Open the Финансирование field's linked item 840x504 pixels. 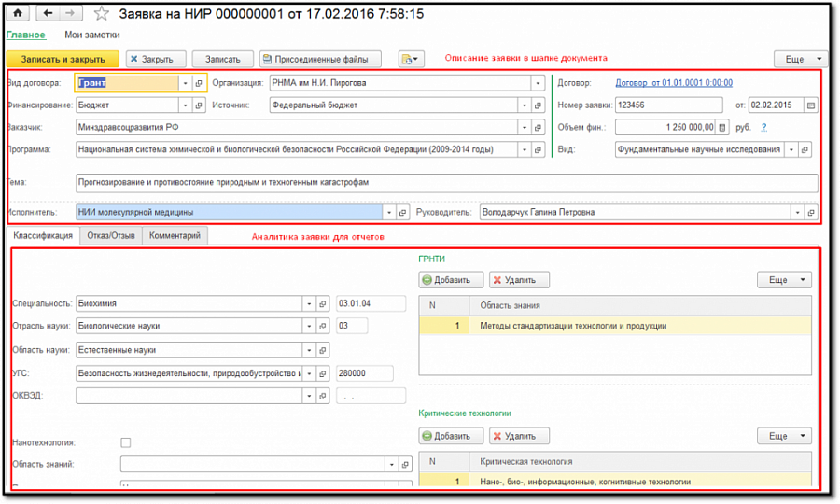(199, 105)
